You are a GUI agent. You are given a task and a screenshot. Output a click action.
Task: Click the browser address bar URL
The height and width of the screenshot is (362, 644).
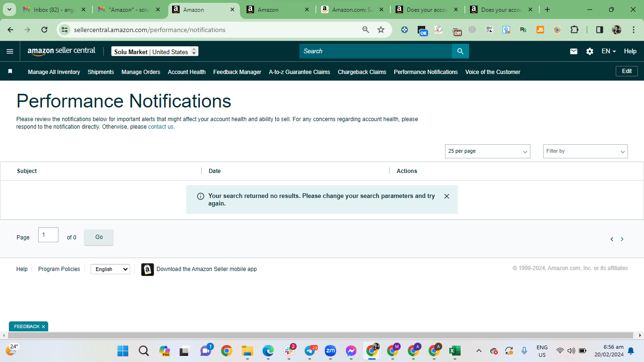pos(150,30)
